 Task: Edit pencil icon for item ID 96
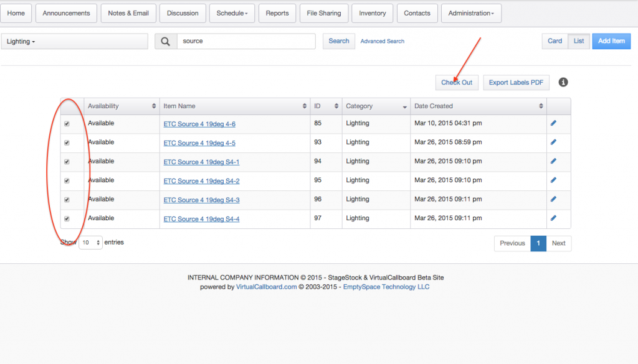553,199
